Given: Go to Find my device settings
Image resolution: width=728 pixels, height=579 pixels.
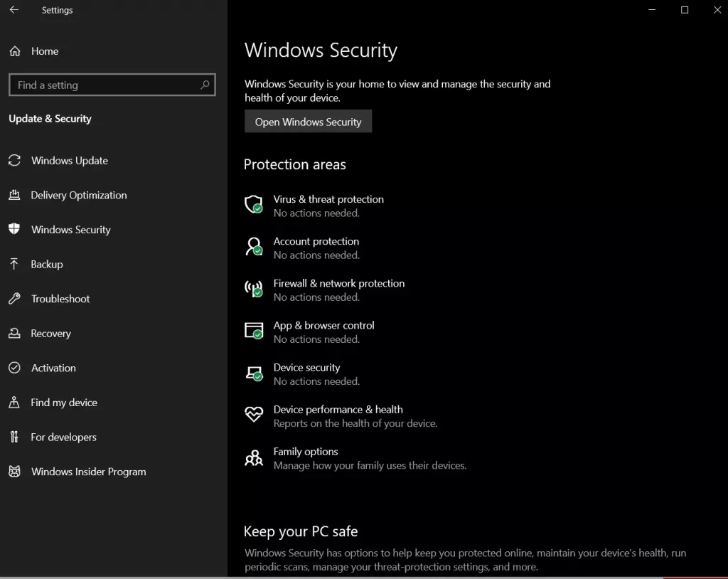Looking at the screenshot, I should click(x=64, y=403).
